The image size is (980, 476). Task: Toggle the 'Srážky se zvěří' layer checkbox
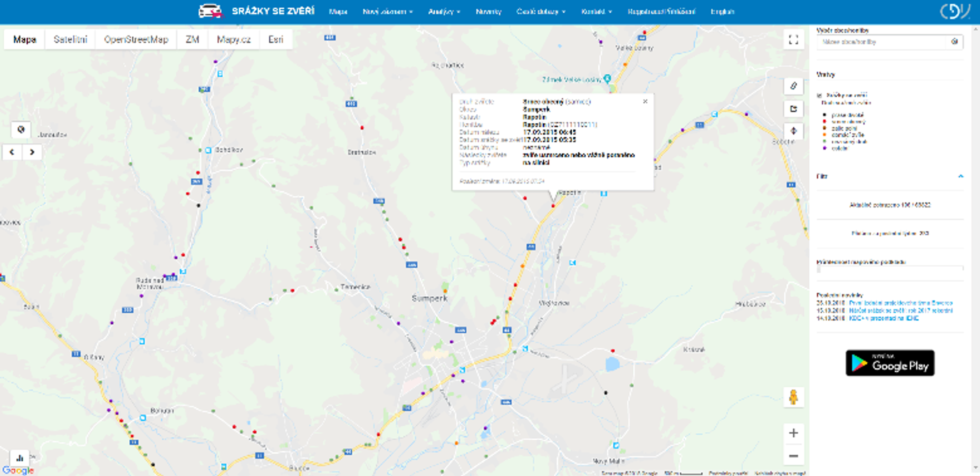click(819, 95)
